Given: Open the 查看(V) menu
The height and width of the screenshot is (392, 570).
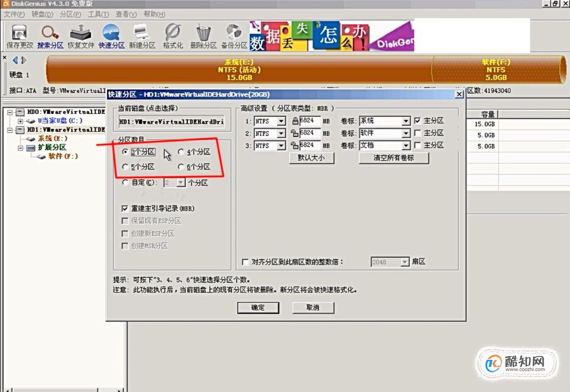Looking at the screenshot, I should point(126,14).
